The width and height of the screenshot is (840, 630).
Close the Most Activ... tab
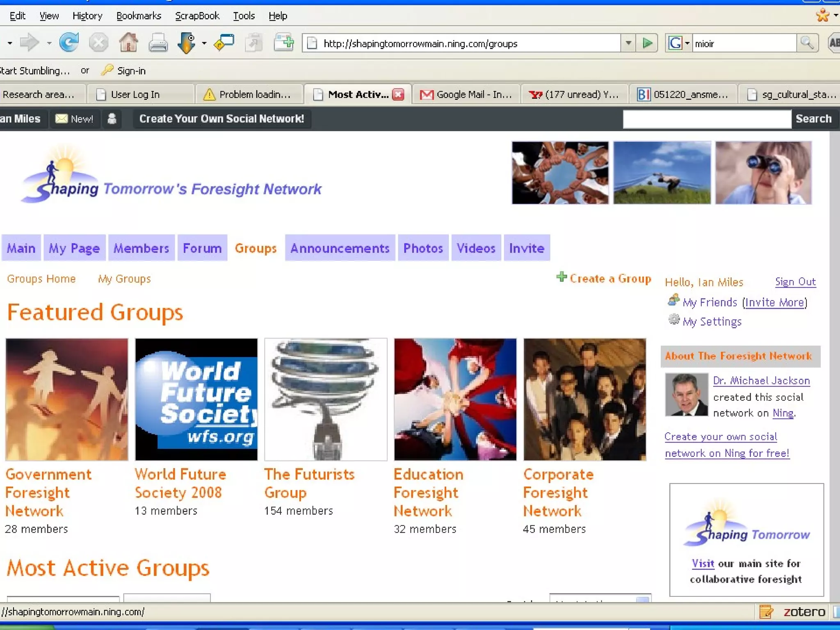[x=398, y=95]
